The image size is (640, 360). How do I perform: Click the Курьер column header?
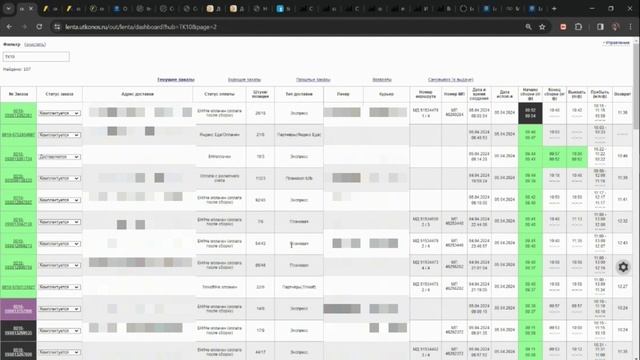(x=387, y=94)
